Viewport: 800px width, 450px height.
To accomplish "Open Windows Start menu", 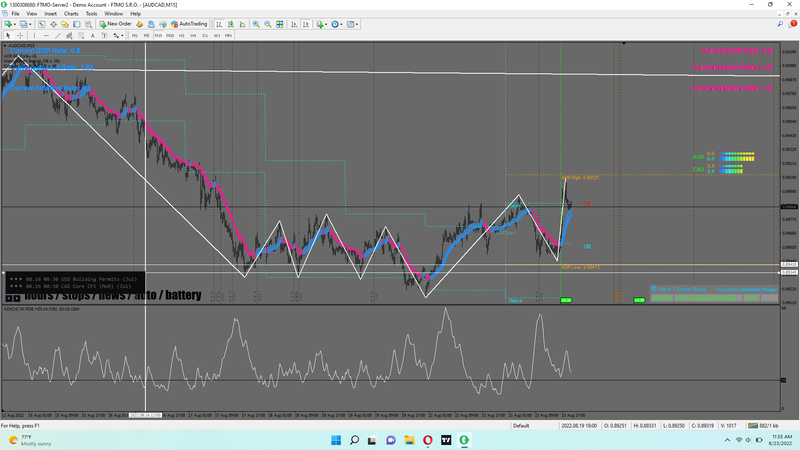I will [336, 440].
